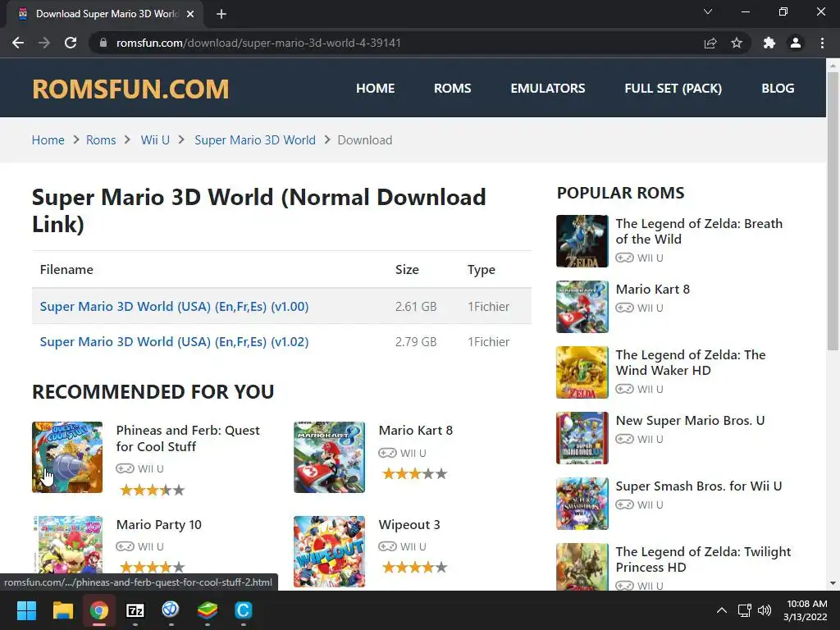Open Super Smash Bros. for Wii U thumbnail
Viewport: 840px width, 630px height.
[582, 504]
